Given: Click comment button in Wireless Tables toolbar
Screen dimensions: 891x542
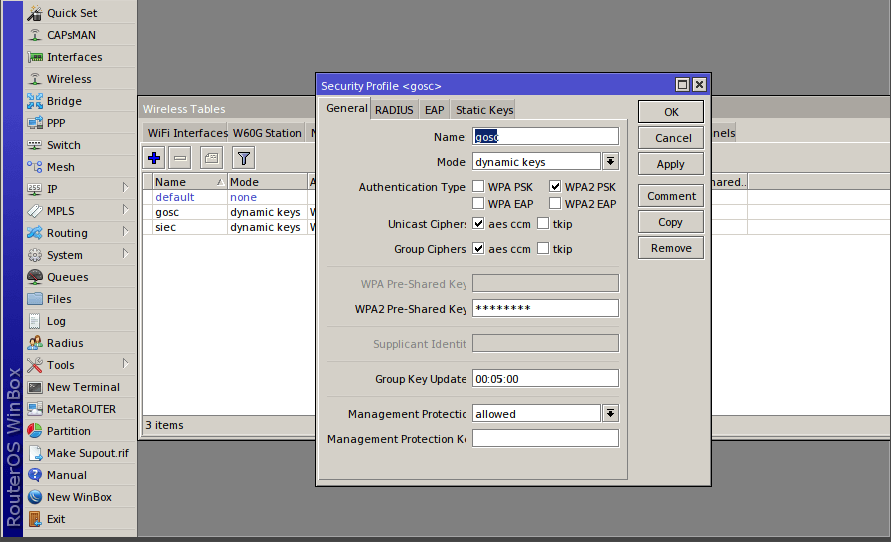Looking at the screenshot, I should coord(211,158).
